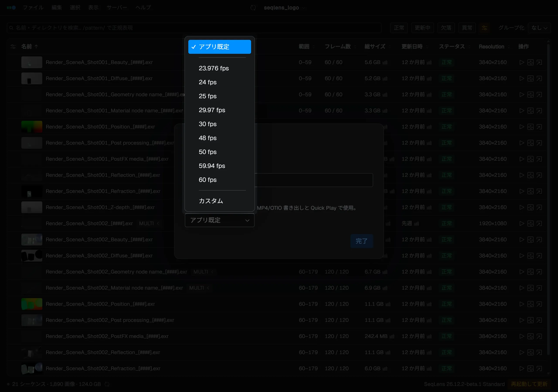
Task: Open the orange filter settings icon
Action: click(x=484, y=28)
